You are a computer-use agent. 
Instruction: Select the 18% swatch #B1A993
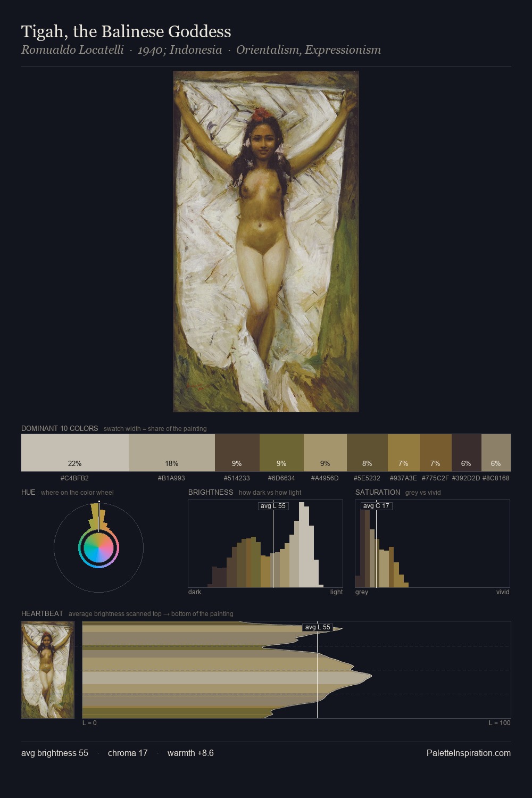tap(172, 453)
